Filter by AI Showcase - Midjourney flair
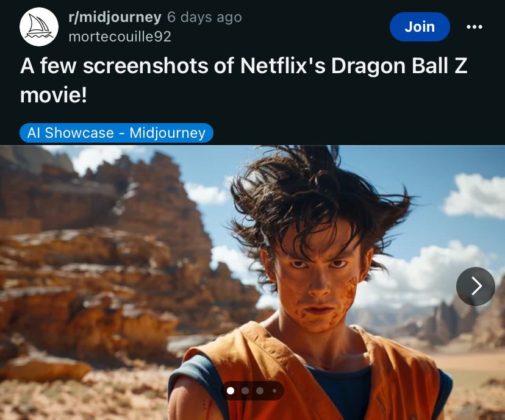 pos(116,133)
